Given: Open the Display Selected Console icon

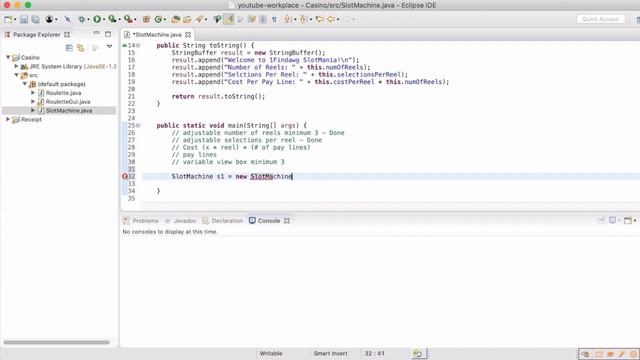Looking at the screenshot, I should click(x=613, y=220).
